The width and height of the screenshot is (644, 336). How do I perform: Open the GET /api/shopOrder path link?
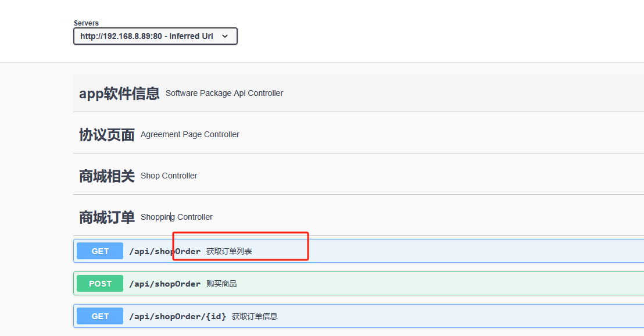165,251
